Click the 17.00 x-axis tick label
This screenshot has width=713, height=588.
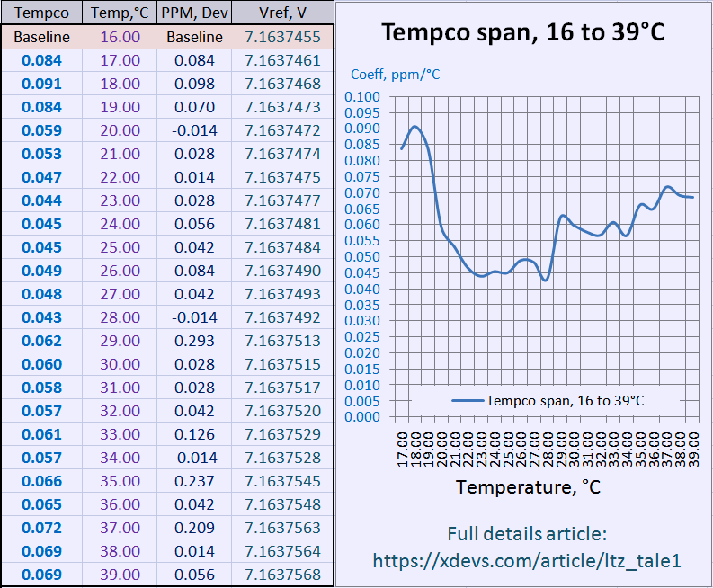403,450
